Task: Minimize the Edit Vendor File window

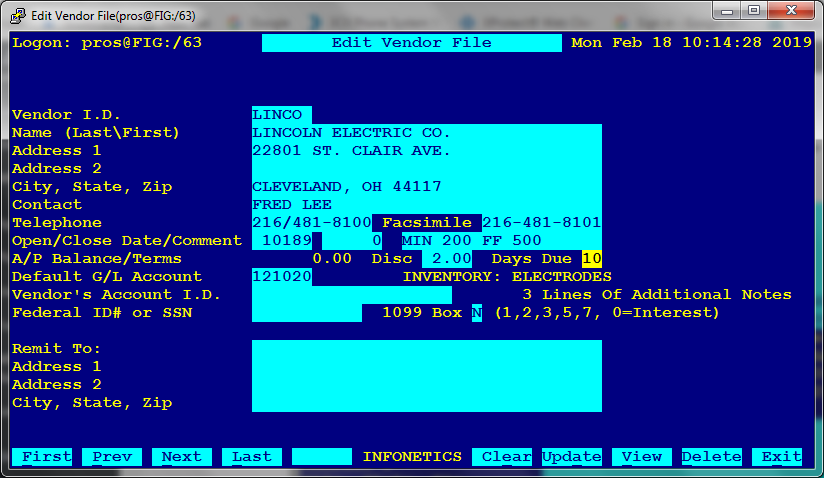Action: click(x=727, y=11)
